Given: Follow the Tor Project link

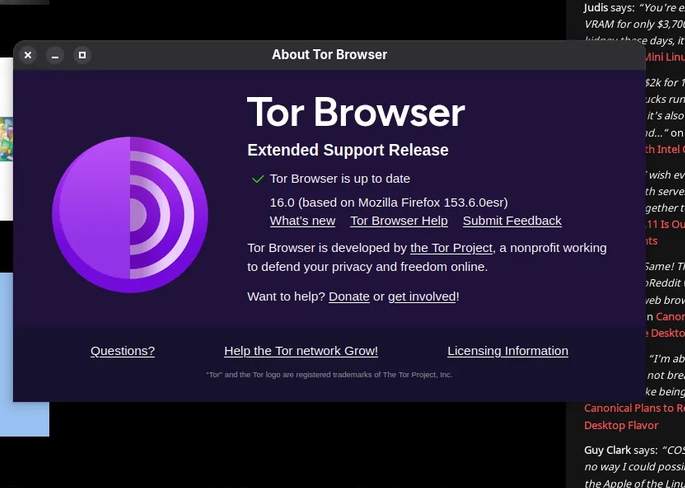Looking at the screenshot, I should 451,248.
